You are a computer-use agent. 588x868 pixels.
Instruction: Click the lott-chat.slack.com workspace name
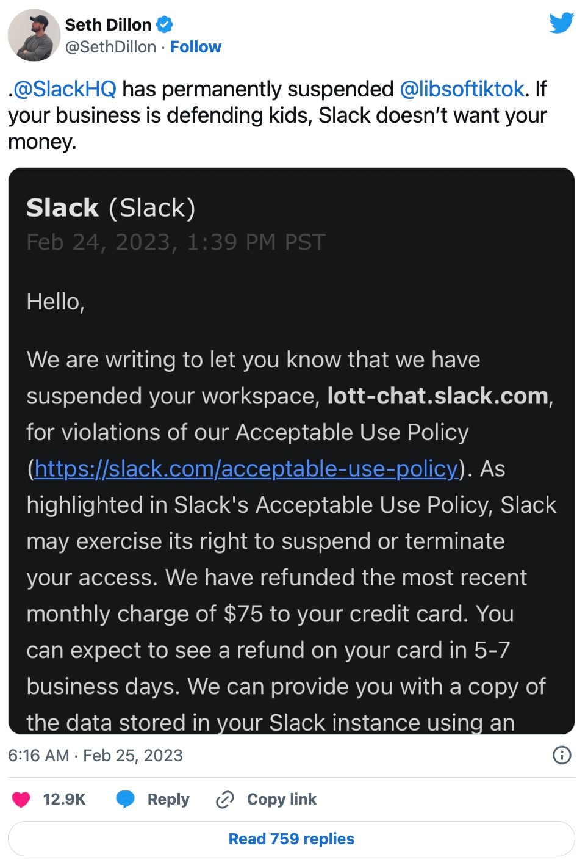point(437,396)
